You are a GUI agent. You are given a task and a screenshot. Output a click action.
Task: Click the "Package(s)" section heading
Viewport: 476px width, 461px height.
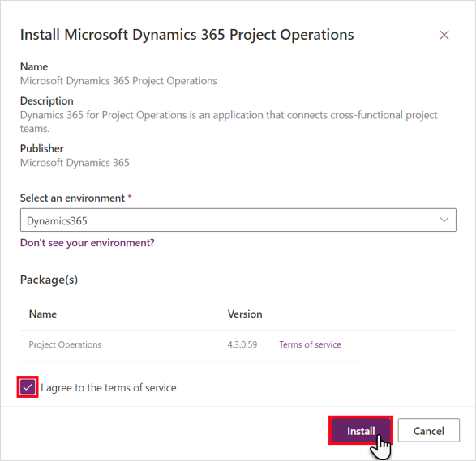point(49,280)
